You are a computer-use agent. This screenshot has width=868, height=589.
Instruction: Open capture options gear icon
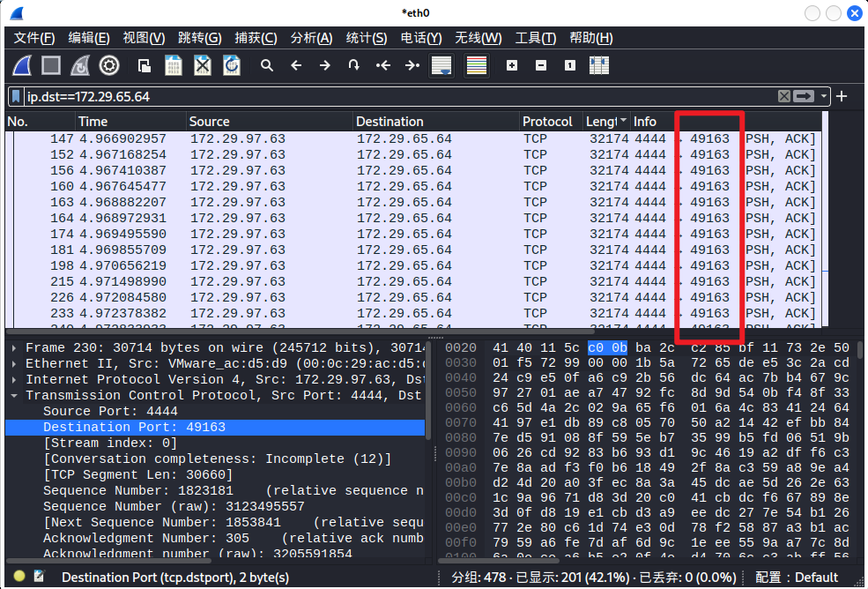109,65
